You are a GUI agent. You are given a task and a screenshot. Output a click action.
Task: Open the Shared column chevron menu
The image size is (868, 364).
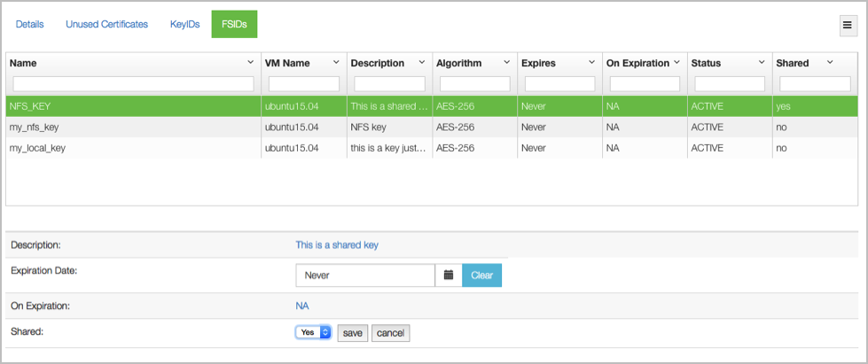[830, 63]
